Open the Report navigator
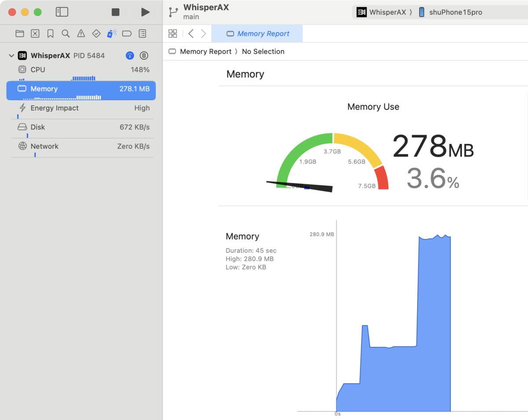Viewport: 528px width, 420px height. [142, 33]
